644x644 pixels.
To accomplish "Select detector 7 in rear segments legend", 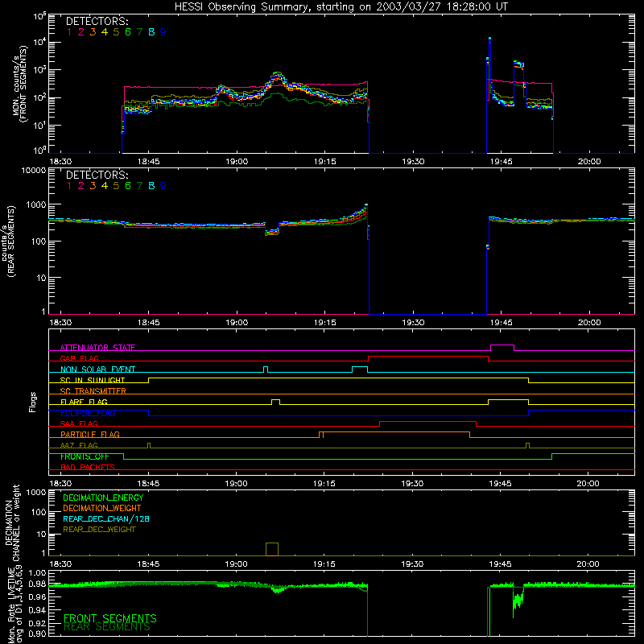I will click(x=139, y=186).
